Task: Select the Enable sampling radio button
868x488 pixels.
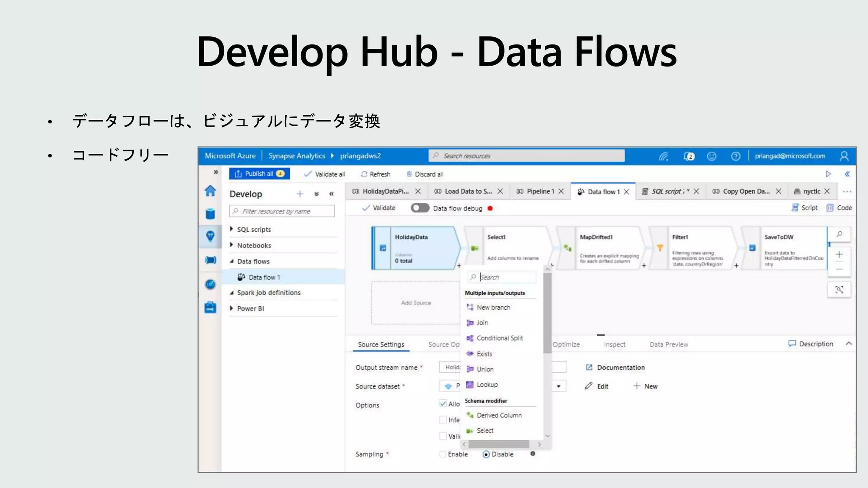Action: (x=443, y=454)
